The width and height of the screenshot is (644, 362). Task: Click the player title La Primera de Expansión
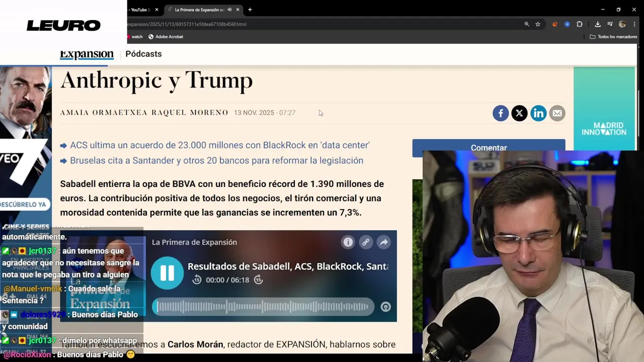(x=194, y=242)
